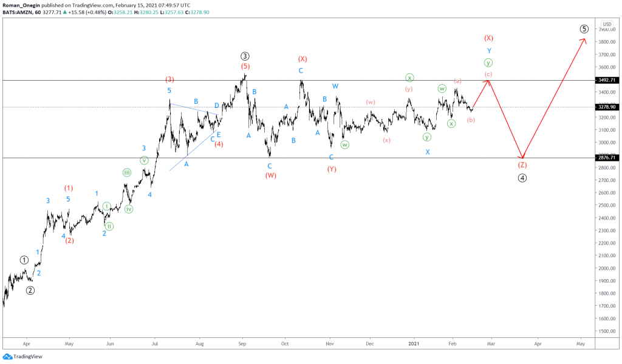Click the 1500.00 price axis label

coord(607,331)
